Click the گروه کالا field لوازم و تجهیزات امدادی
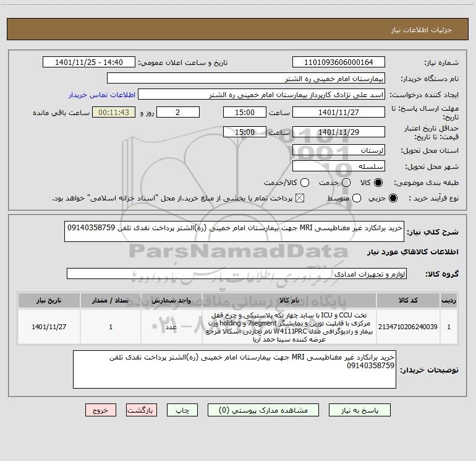Image resolution: width=476 pixels, height=461 pixels. click(x=237, y=274)
